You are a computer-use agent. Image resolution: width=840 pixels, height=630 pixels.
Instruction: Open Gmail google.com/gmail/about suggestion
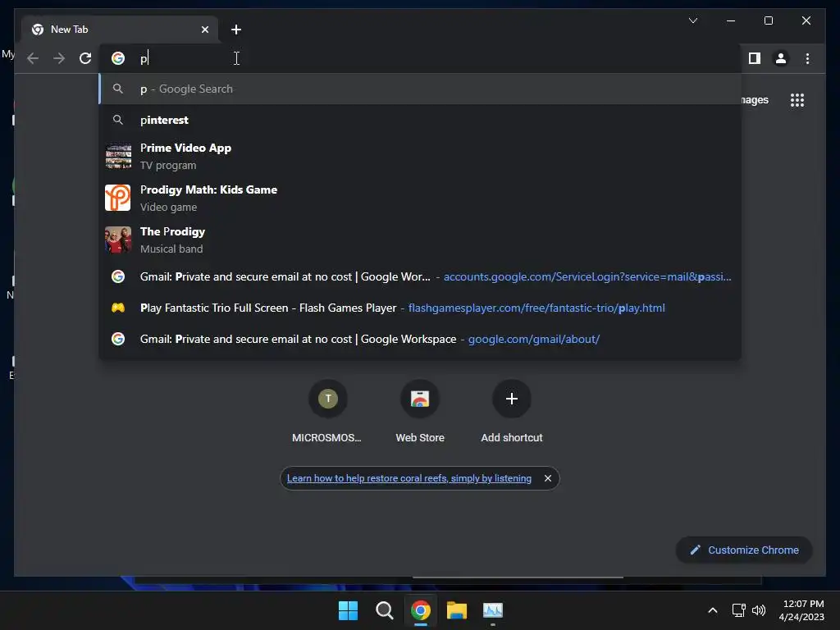click(420, 339)
